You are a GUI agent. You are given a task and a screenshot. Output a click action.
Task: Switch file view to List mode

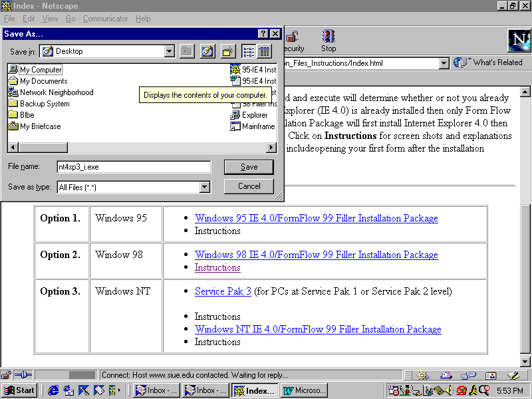click(249, 51)
